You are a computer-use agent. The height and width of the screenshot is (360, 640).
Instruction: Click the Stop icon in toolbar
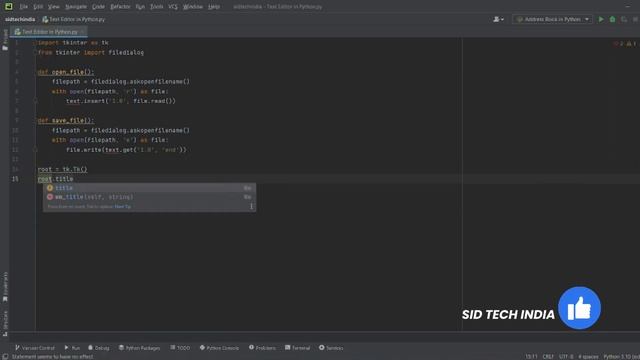click(635, 19)
